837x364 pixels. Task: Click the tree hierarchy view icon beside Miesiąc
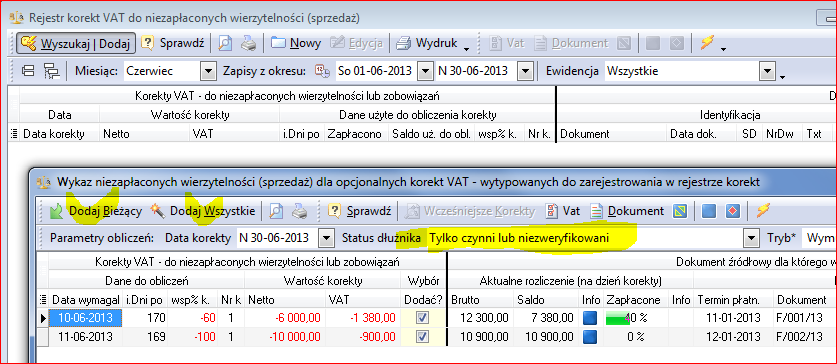pyautogui.click(x=52, y=71)
